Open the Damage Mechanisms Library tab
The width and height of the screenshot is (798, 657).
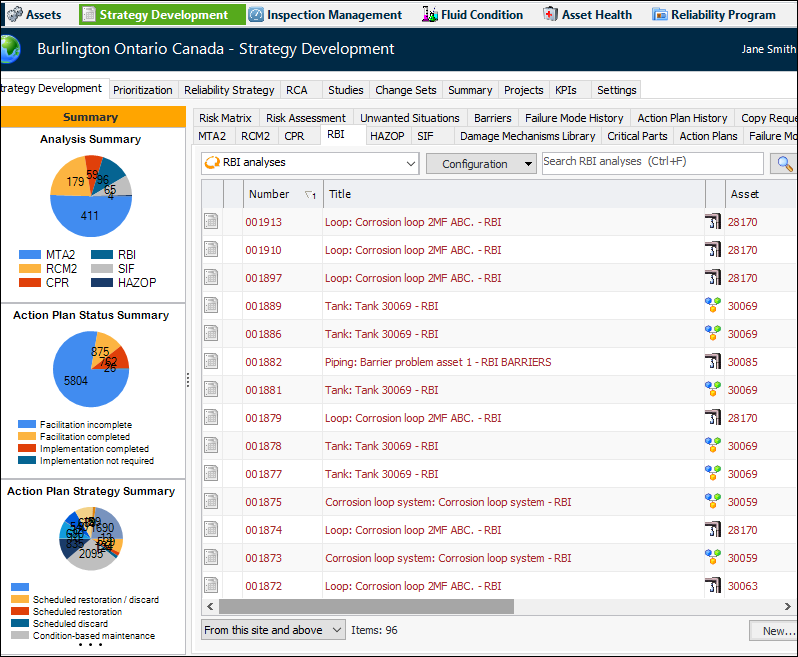pyautogui.click(x=527, y=136)
